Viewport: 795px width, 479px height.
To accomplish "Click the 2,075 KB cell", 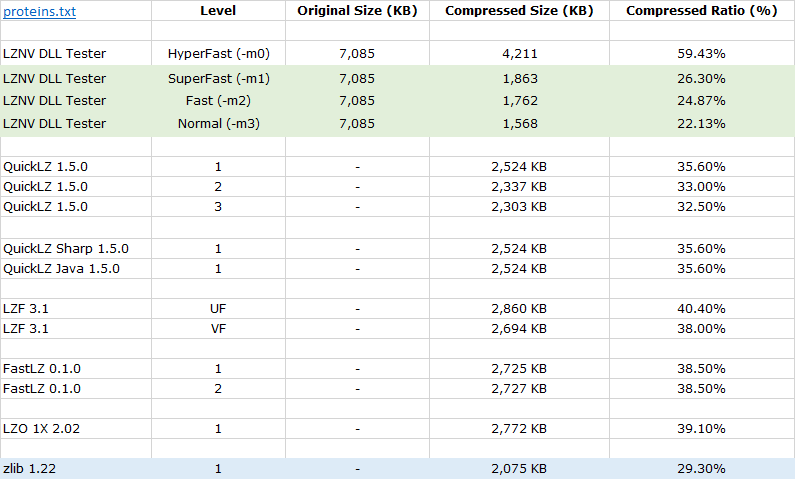I will tap(519, 468).
